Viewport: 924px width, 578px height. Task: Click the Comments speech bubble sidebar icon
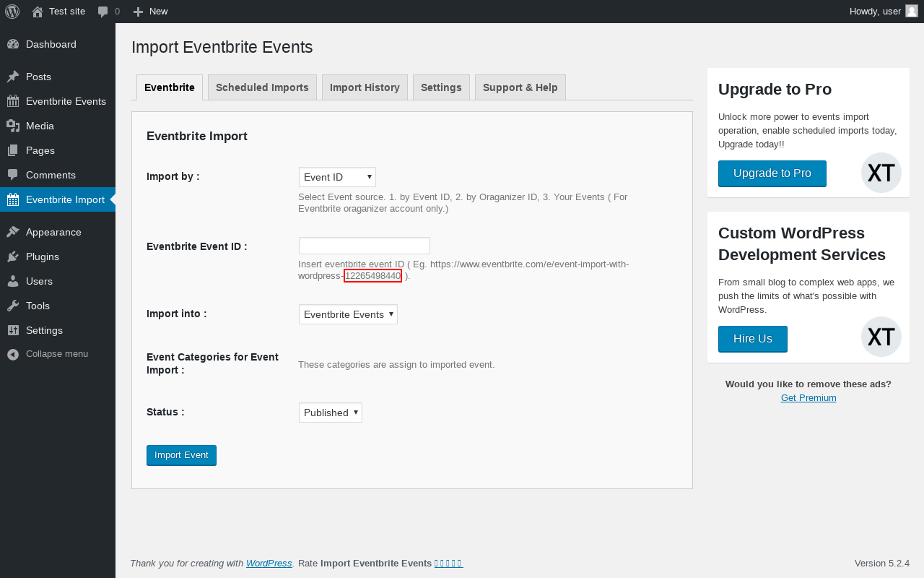pyautogui.click(x=13, y=175)
